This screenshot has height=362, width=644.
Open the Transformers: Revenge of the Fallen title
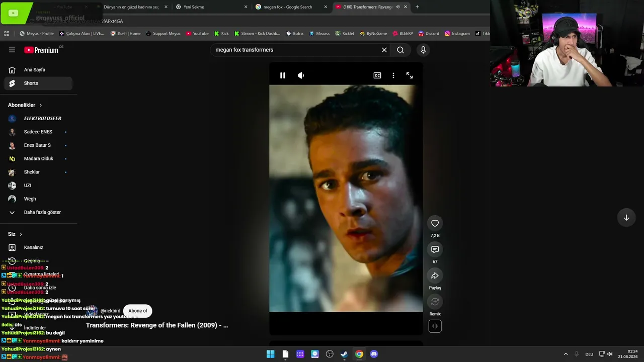coord(157,325)
